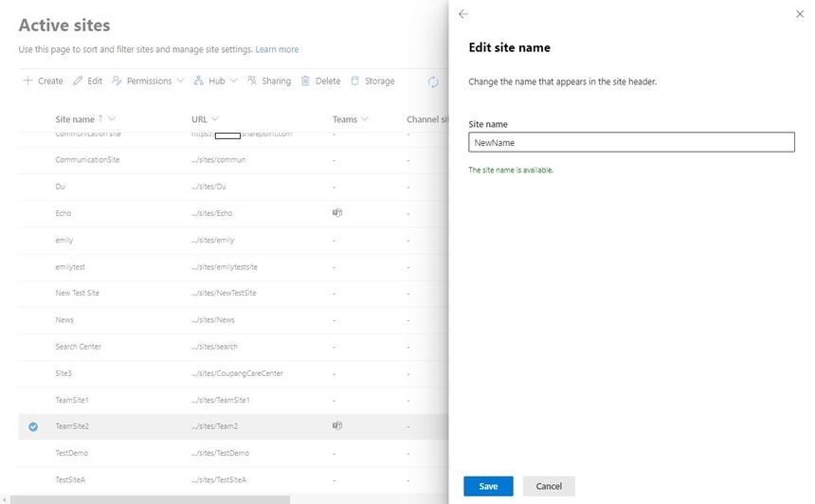Click the Storage icon
The width and height of the screenshot is (815, 504).
pos(354,81)
